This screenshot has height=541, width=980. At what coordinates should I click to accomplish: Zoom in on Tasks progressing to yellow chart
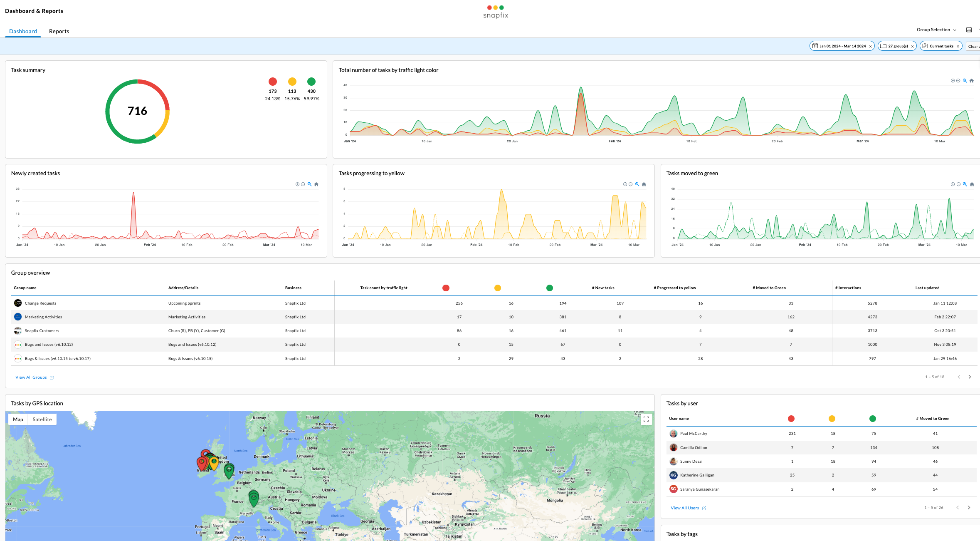click(625, 184)
